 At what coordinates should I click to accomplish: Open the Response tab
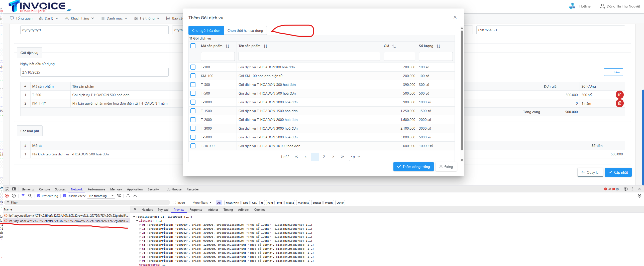(196, 209)
